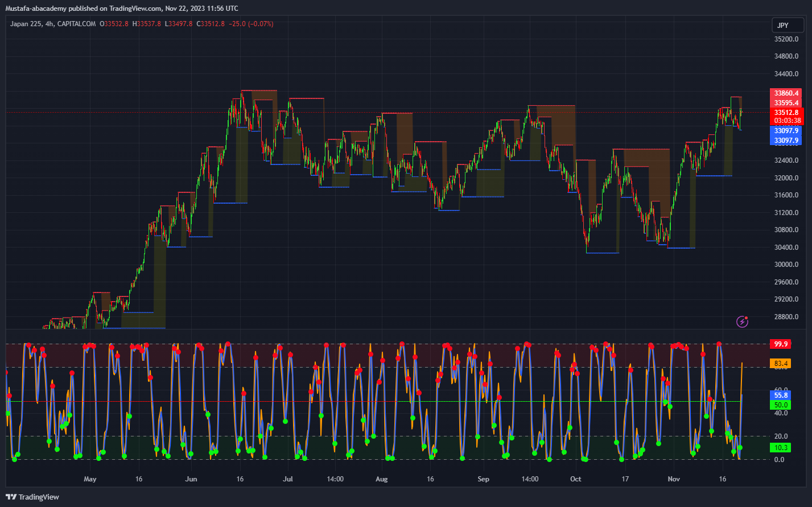The image size is (812, 507).
Task: Click the purple lightning bolt icon
Action: coord(742,321)
